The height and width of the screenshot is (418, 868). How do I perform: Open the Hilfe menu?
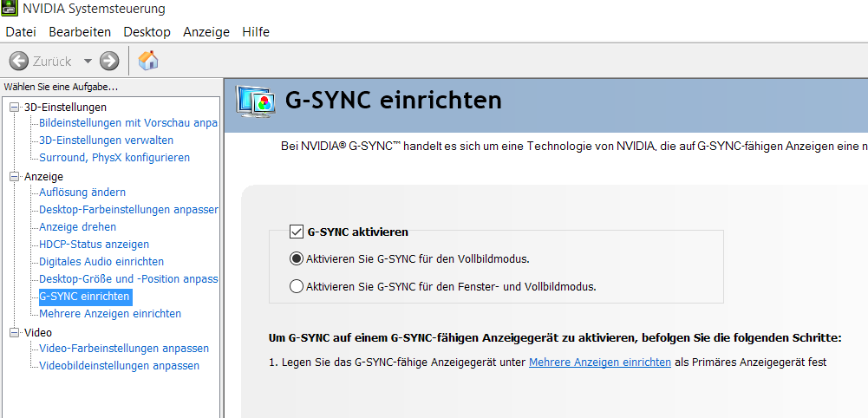pyautogui.click(x=256, y=32)
